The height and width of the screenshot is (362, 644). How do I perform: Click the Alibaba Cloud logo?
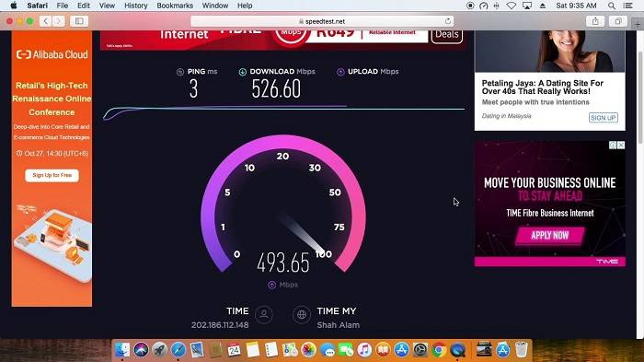(x=52, y=54)
